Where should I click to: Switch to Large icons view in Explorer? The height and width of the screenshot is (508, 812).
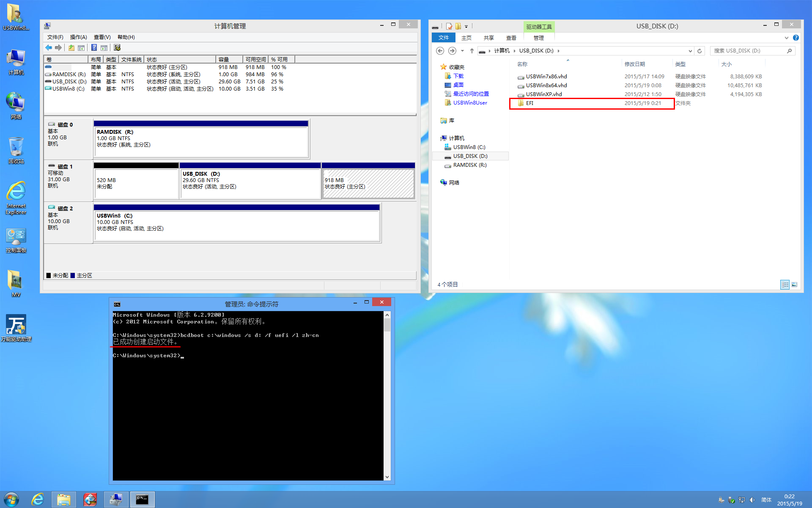pos(794,284)
